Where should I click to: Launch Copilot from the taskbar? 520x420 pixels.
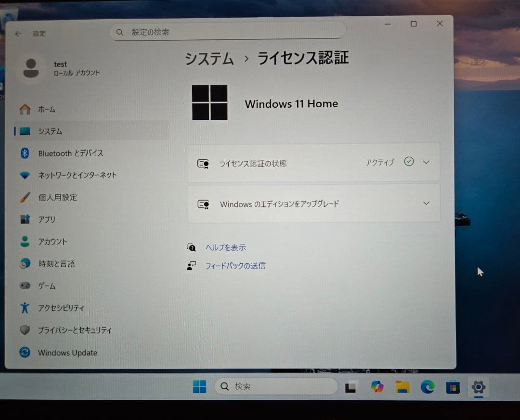pyautogui.click(x=377, y=386)
